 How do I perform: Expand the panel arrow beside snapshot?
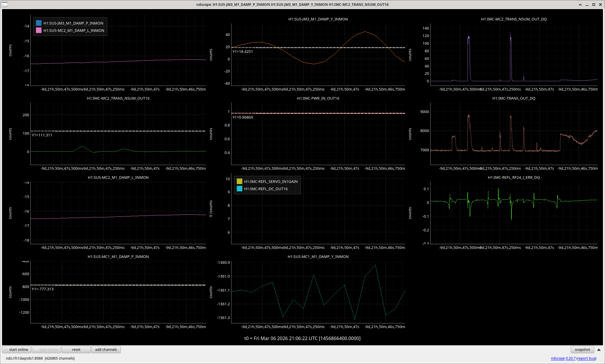pos(599,349)
